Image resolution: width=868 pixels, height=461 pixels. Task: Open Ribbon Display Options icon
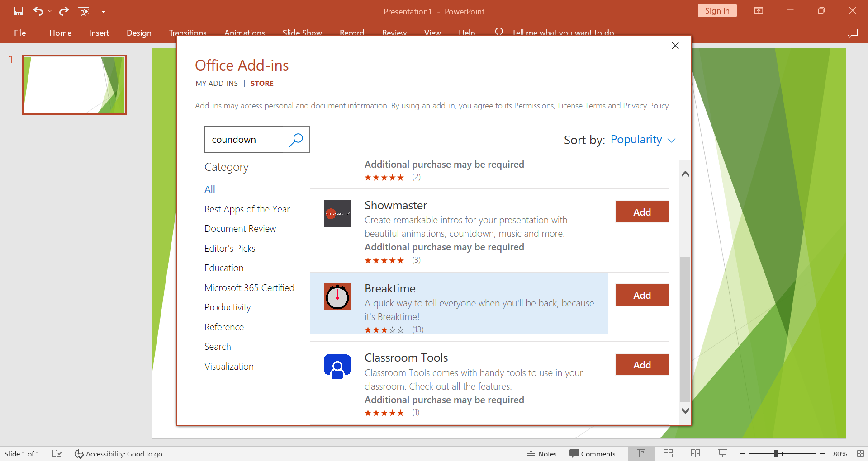(x=759, y=11)
